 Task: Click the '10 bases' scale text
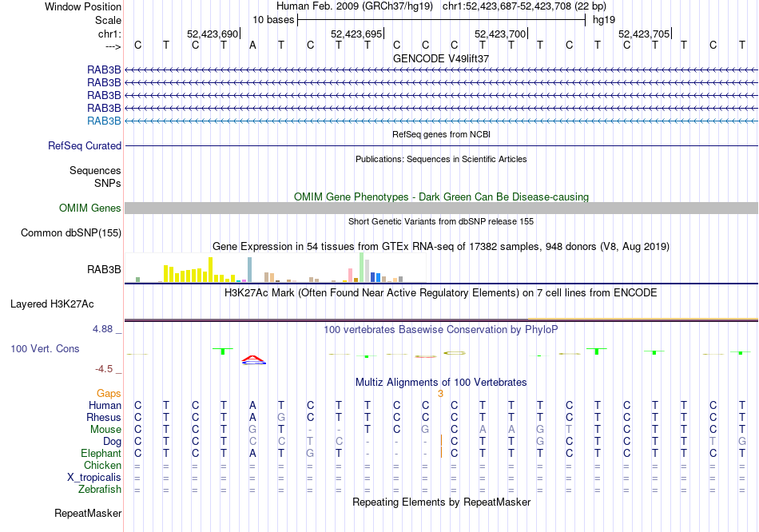click(x=273, y=20)
